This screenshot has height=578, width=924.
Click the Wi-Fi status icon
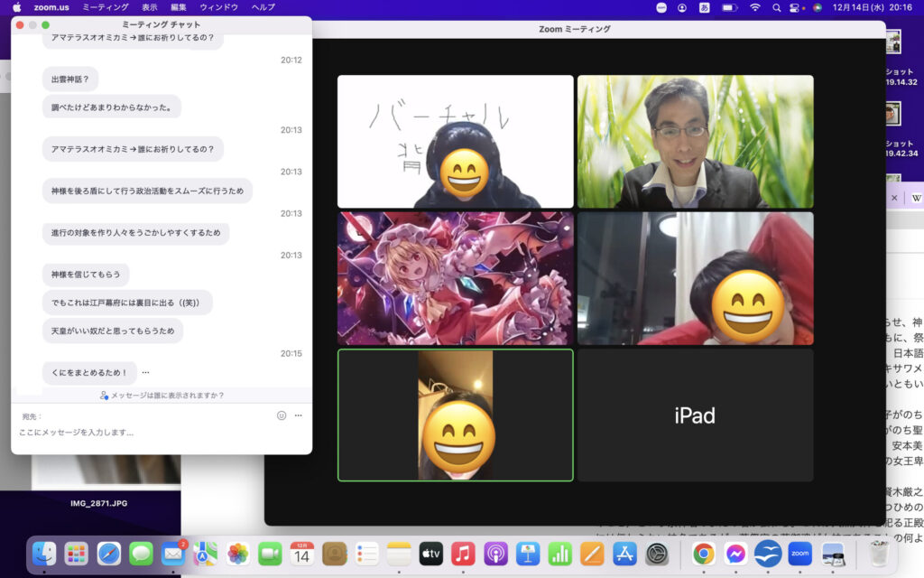754,7
